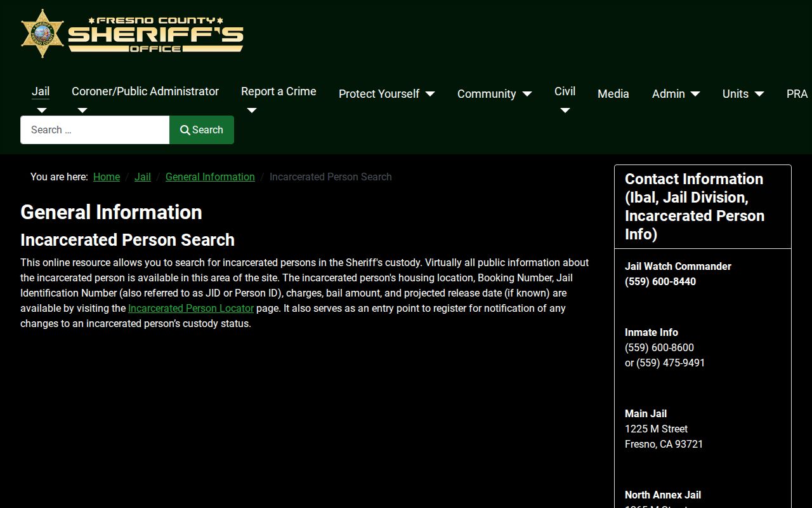Image resolution: width=812 pixels, height=508 pixels.
Task: Click the Incarcerated Person Search breadcrumb text
Action: (331, 177)
